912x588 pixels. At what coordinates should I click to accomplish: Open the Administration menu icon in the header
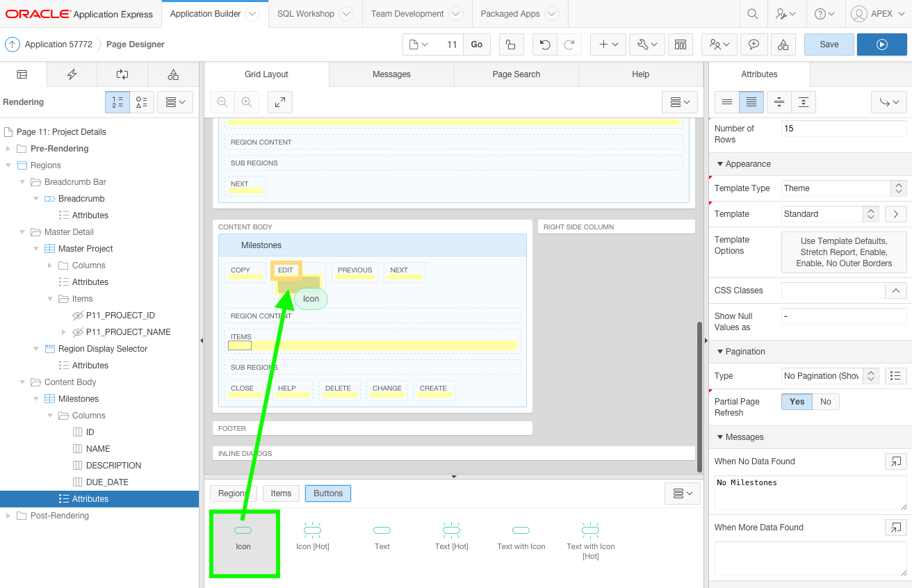click(786, 14)
